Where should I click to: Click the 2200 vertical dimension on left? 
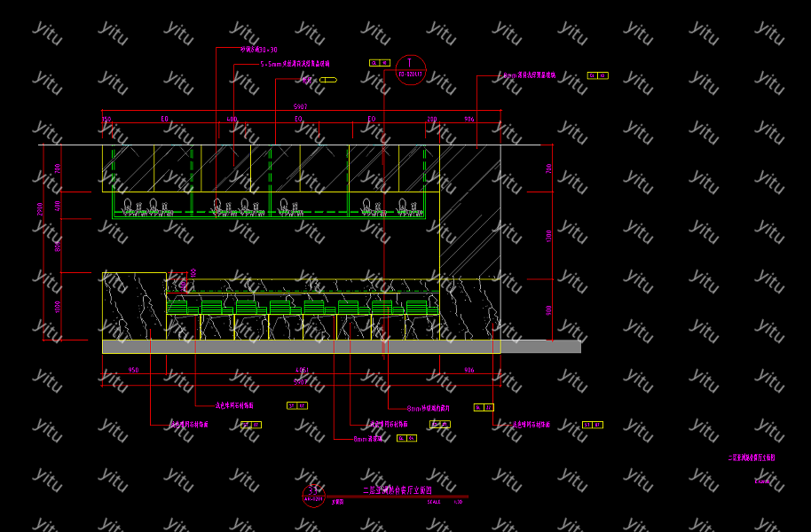coord(39,209)
